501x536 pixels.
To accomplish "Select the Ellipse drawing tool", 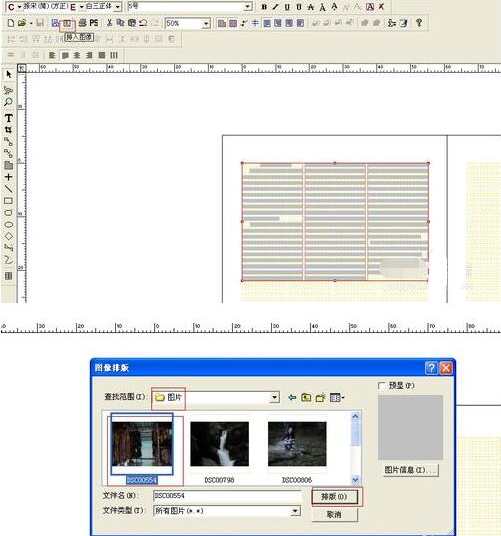I will (9, 225).
